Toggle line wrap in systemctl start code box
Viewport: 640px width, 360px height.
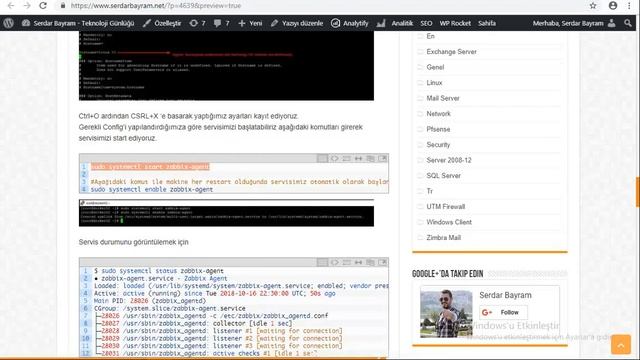pos(347,158)
